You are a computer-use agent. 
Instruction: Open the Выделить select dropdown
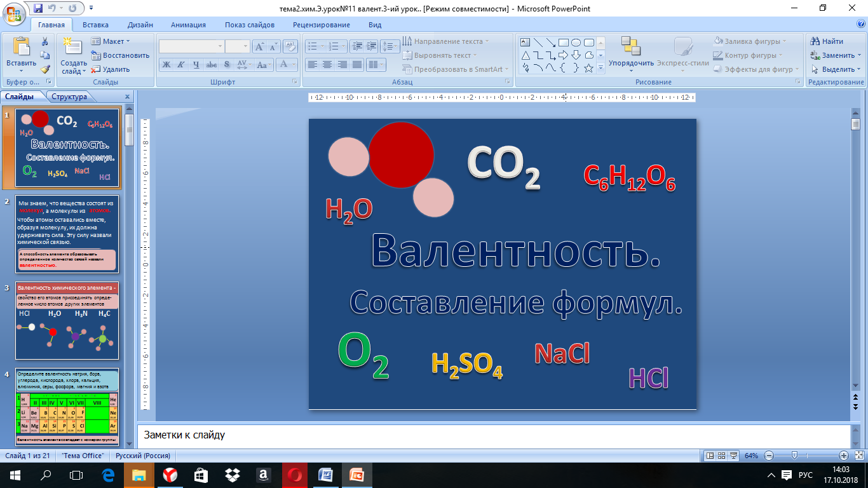(836, 69)
